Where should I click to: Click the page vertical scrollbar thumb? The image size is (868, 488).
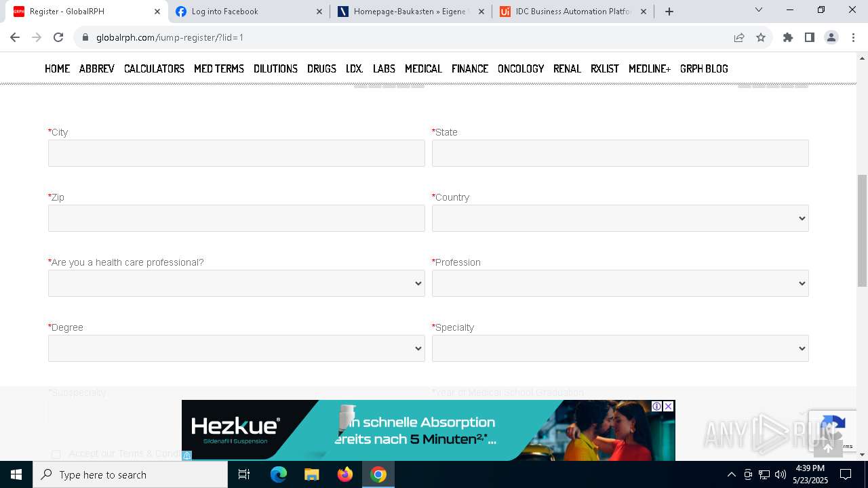862,230
